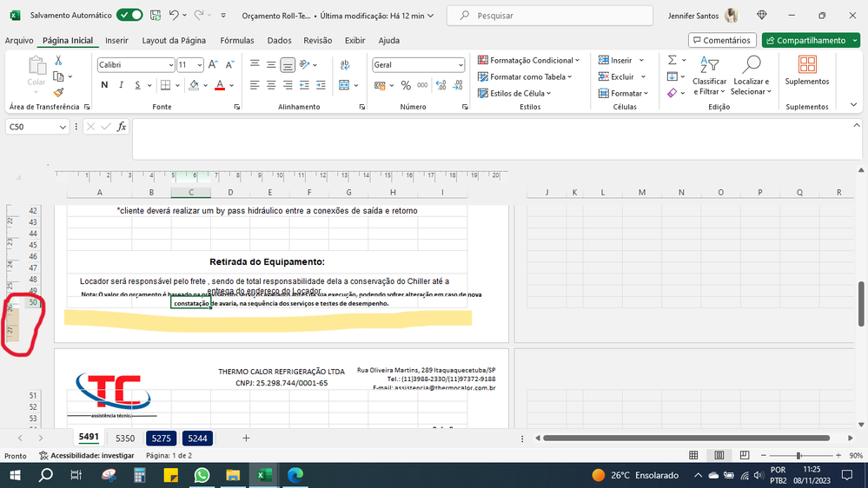Apply thousands separator (000)
This screenshot has width=868, height=488.
coord(422,85)
